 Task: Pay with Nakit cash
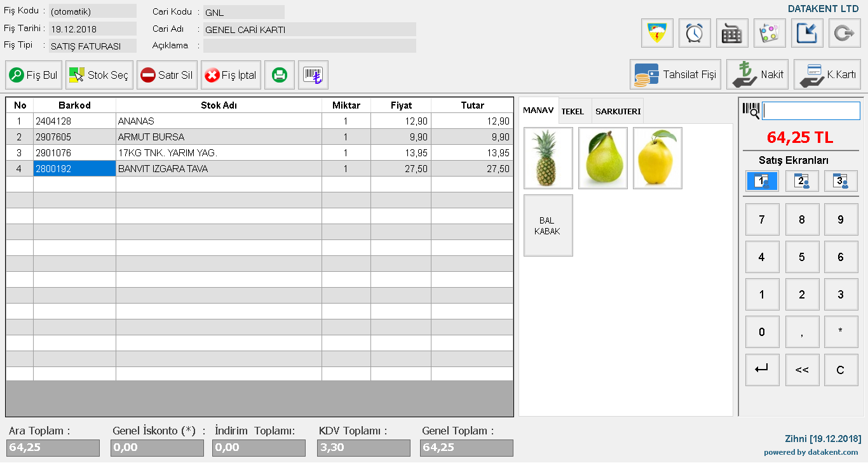[x=757, y=74]
